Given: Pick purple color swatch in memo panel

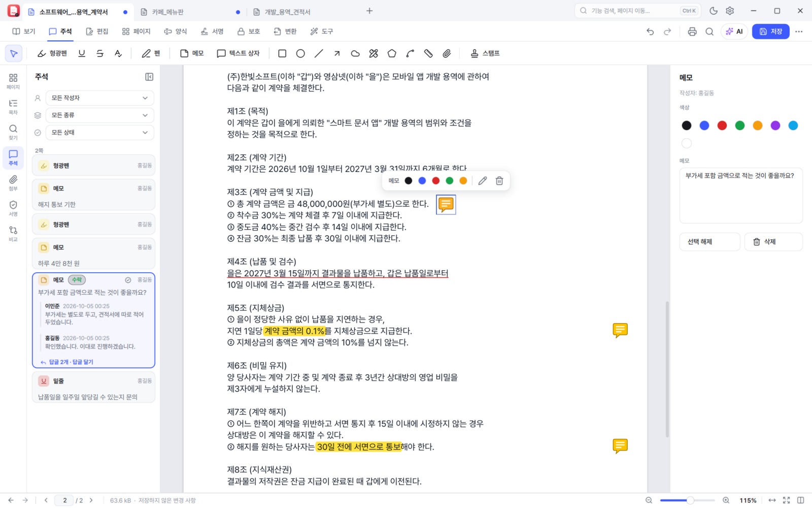Looking at the screenshot, I should (x=775, y=125).
